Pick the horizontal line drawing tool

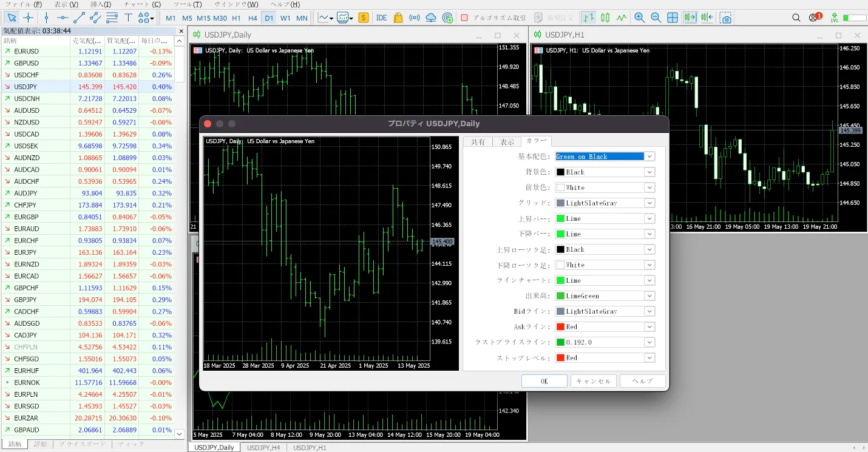63,18
